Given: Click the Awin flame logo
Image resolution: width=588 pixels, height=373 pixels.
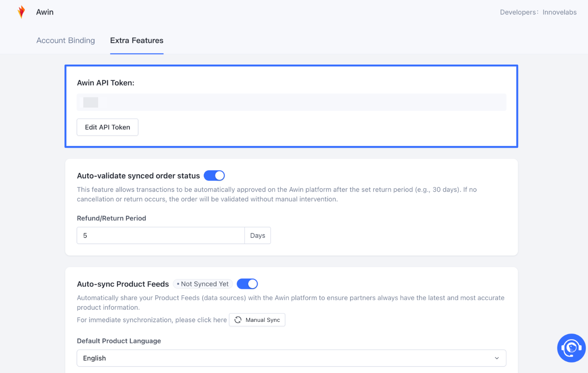Looking at the screenshot, I should click(x=22, y=12).
